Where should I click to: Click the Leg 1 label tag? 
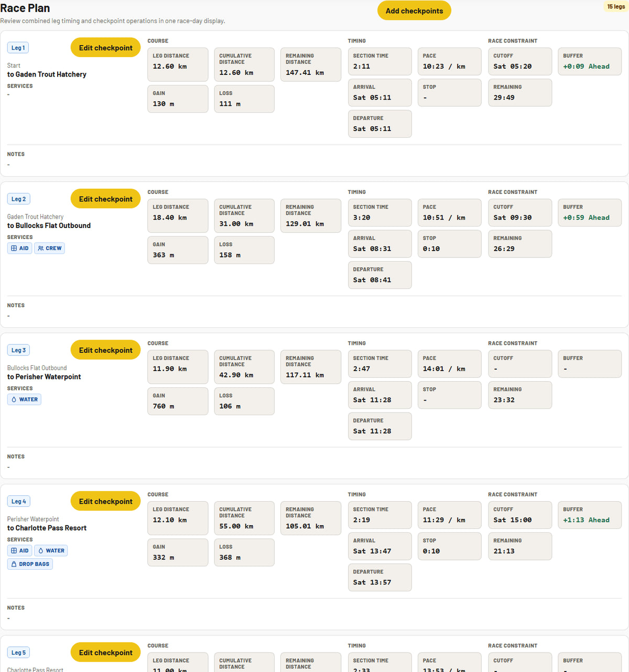18,48
